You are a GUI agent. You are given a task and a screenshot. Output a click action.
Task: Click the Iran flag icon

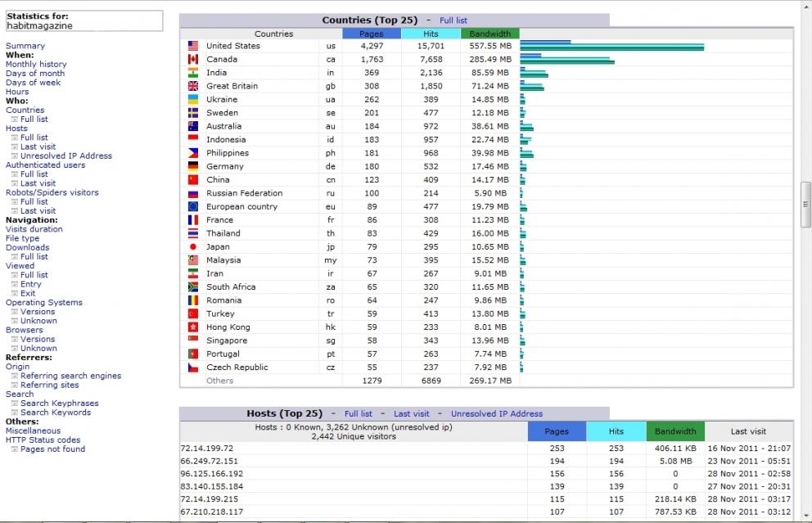[193, 273]
